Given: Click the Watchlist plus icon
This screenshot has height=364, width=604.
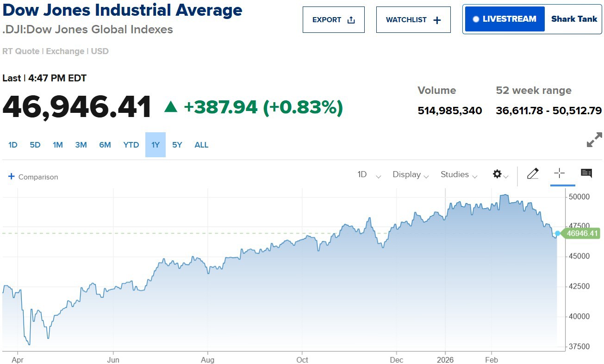Looking at the screenshot, I should tap(436, 19).
